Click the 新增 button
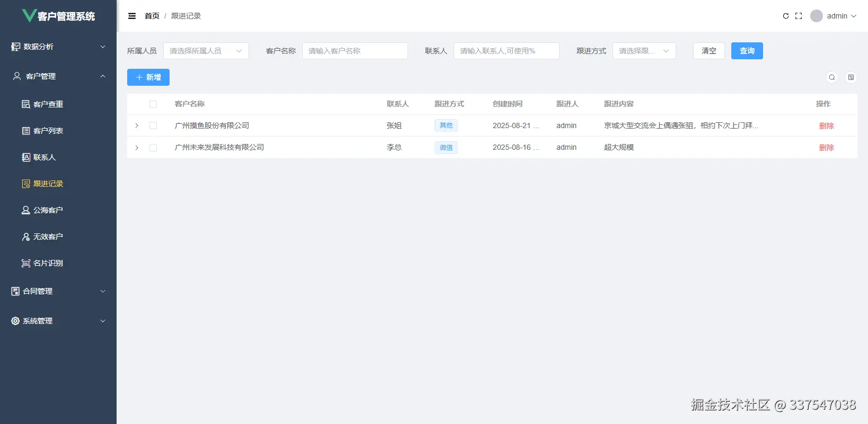Screen dimensions: 868x424 point(148,77)
